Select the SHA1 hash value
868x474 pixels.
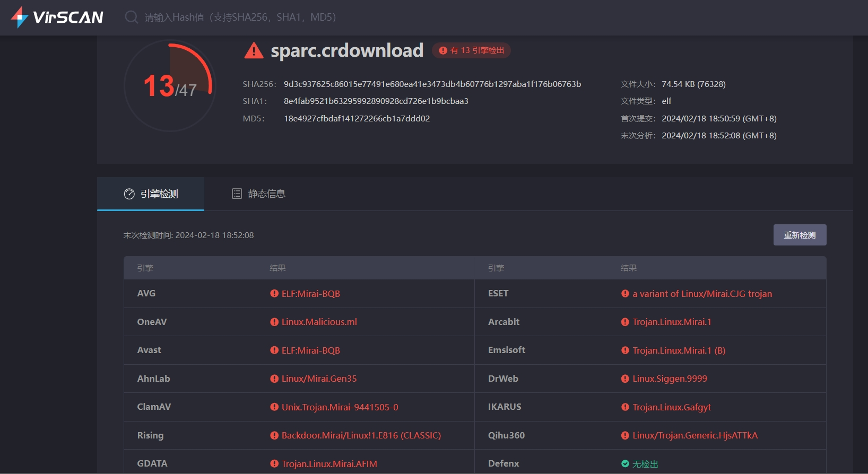click(376, 101)
